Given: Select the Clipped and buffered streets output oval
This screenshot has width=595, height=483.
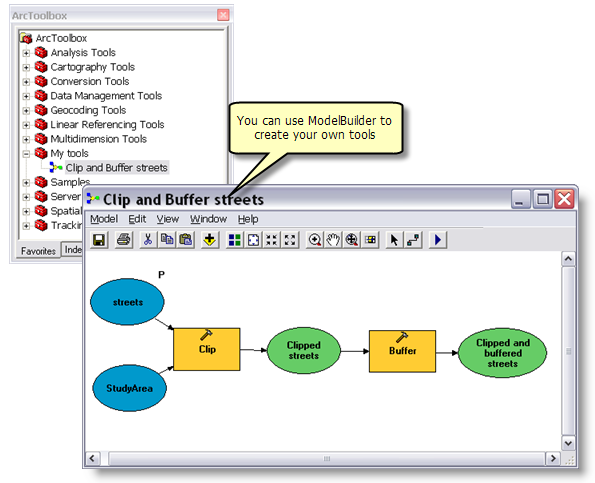Looking at the screenshot, I should tap(502, 353).
